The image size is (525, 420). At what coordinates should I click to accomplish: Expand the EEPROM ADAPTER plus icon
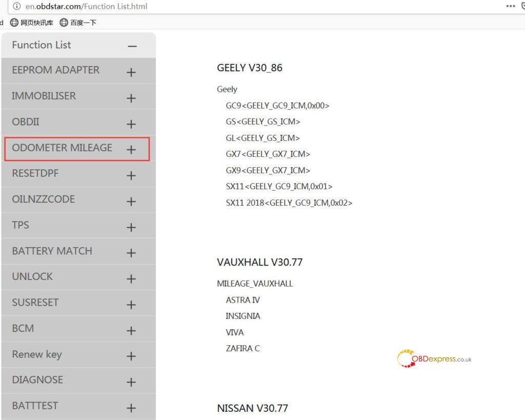coord(131,72)
